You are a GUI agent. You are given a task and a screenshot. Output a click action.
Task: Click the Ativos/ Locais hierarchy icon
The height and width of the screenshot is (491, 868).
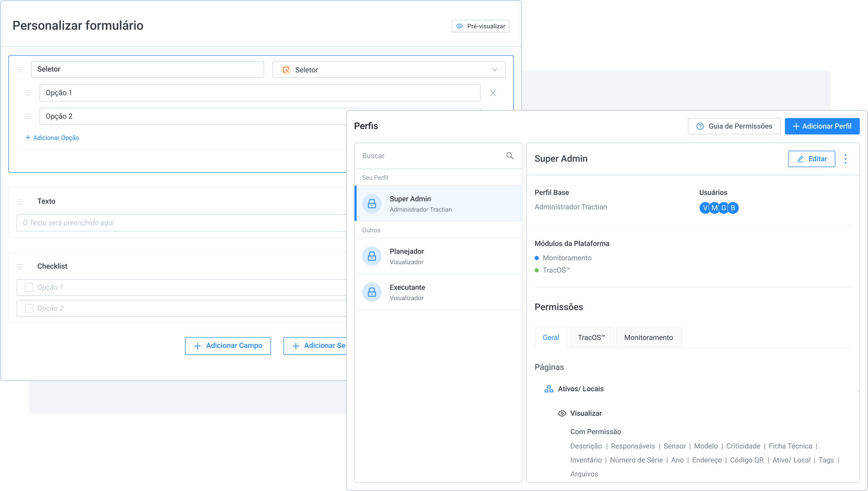point(549,389)
